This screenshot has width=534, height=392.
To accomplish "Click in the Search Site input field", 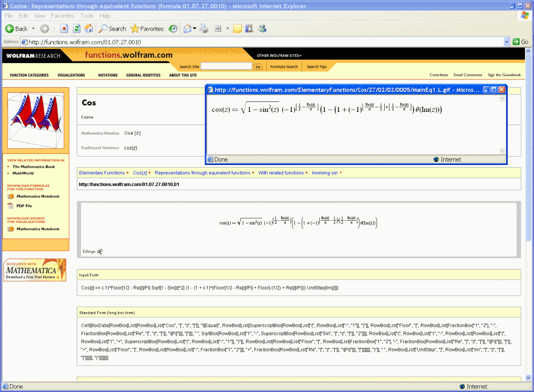I will click(227, 67).
